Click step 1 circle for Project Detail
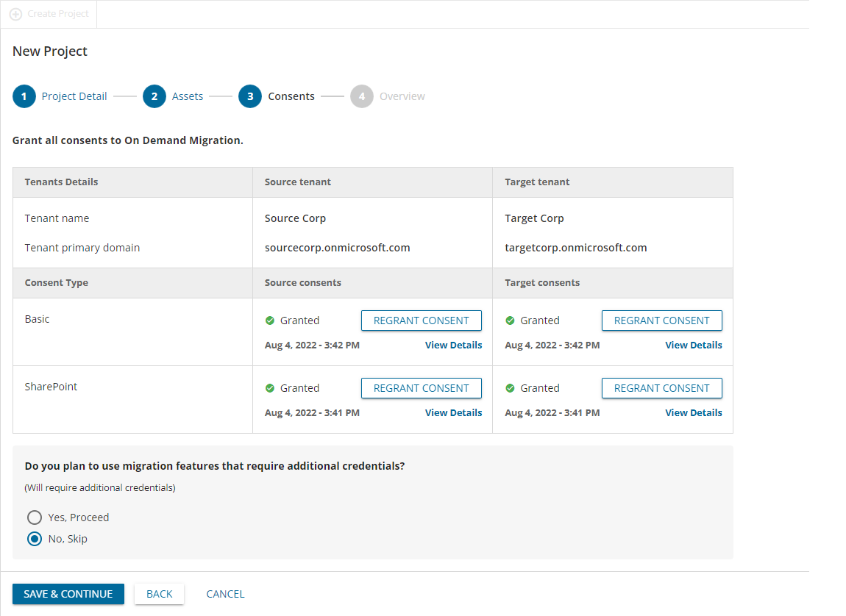This screenshot has height=616, width=846. 24,96
